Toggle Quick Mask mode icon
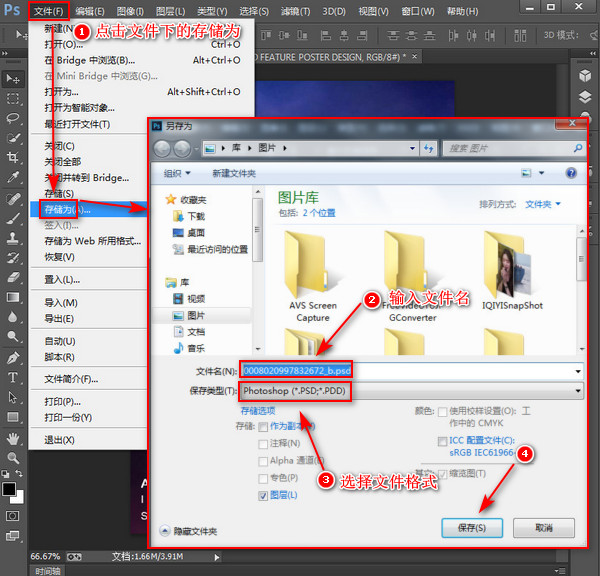This screenshot has width=600, height=576. point(12,516)
